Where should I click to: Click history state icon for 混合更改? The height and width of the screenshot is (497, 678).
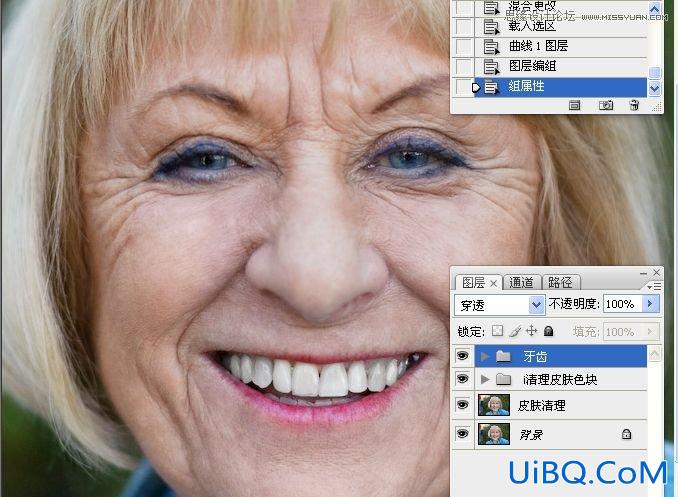pyautogui.click(x=491, y=7)
